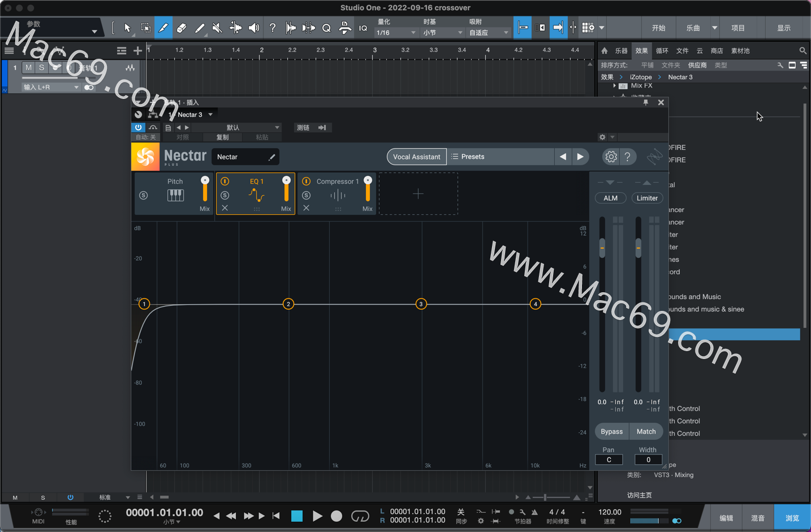Select the Range tool

tap(145, 28)
